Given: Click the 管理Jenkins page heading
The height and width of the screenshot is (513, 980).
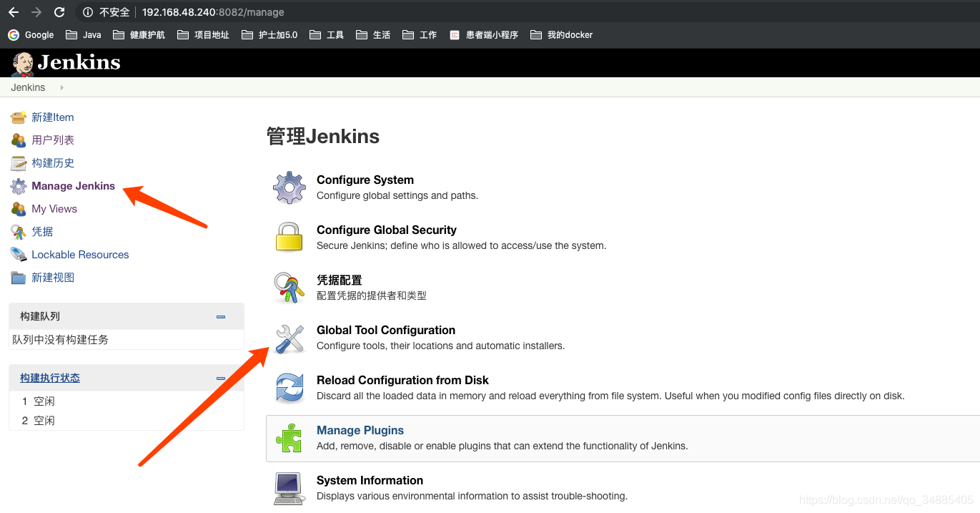Looking at the screenshot, I should click(x=323, y=137).
